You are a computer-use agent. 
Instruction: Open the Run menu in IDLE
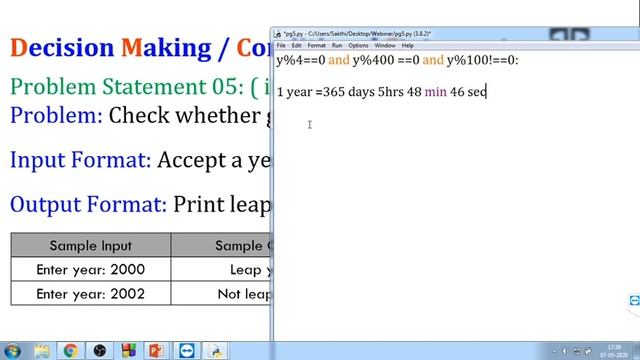click(x=337, y=46)
